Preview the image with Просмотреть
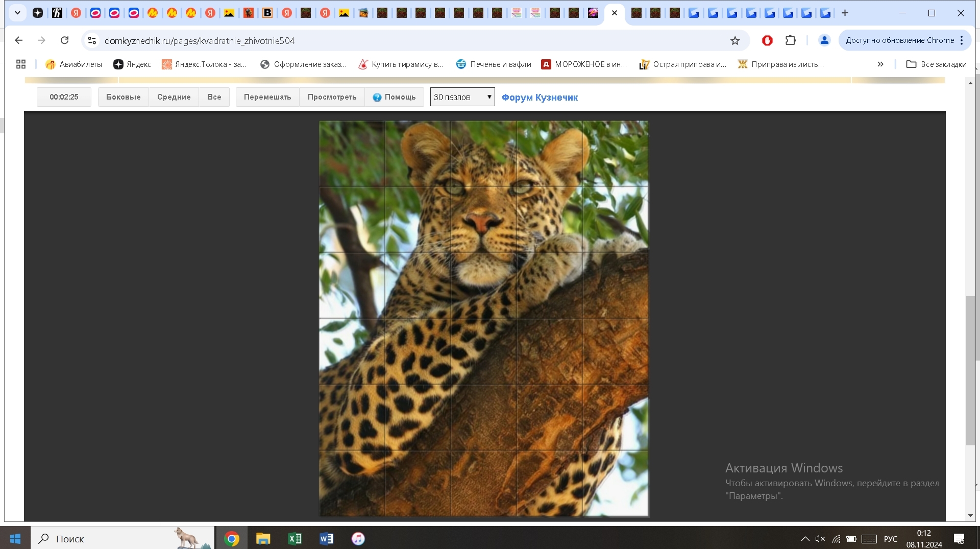Viewport: 980px width, 549px height. click(x=332, y=97)
